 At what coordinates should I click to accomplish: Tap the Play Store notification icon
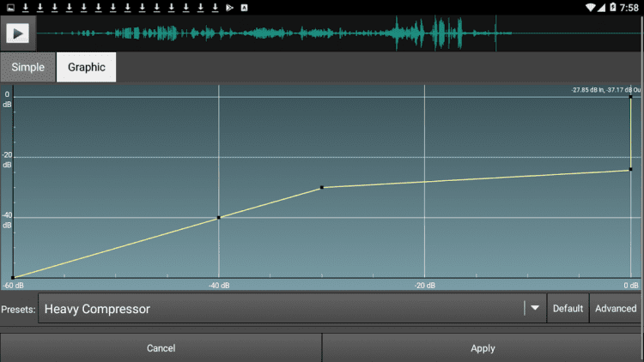[x=229, y=7]
